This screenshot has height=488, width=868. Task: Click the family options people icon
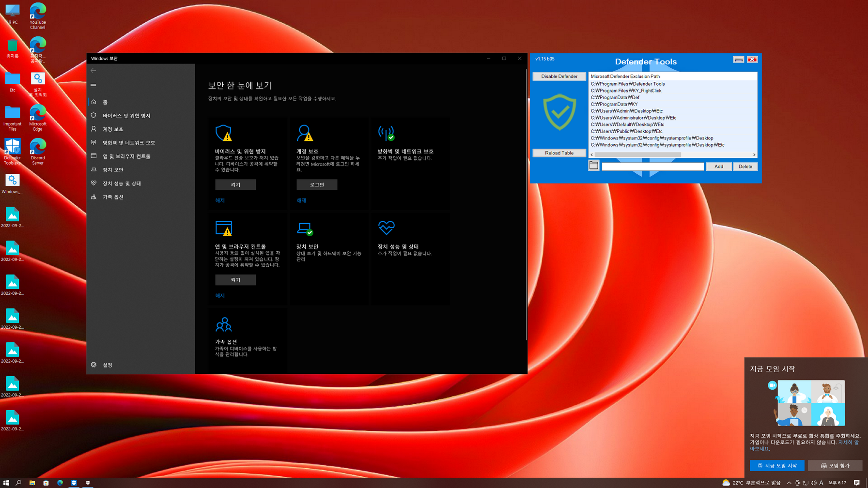pyautogui.click(x=224, y=324)
